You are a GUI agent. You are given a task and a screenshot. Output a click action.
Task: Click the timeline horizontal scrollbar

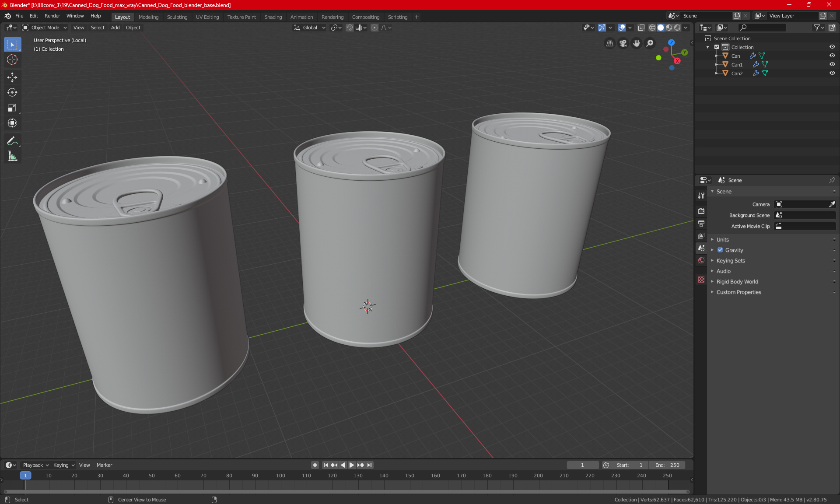(346, 492)
